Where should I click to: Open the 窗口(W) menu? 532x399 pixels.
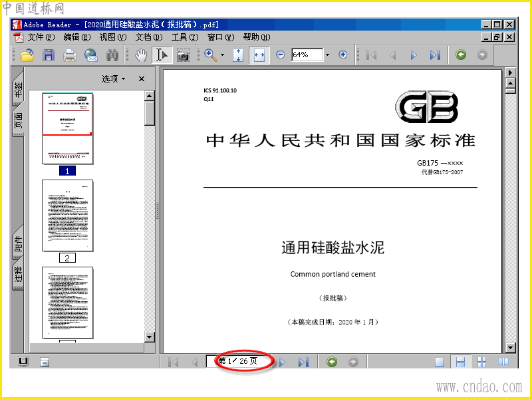[x=221, y=37]
